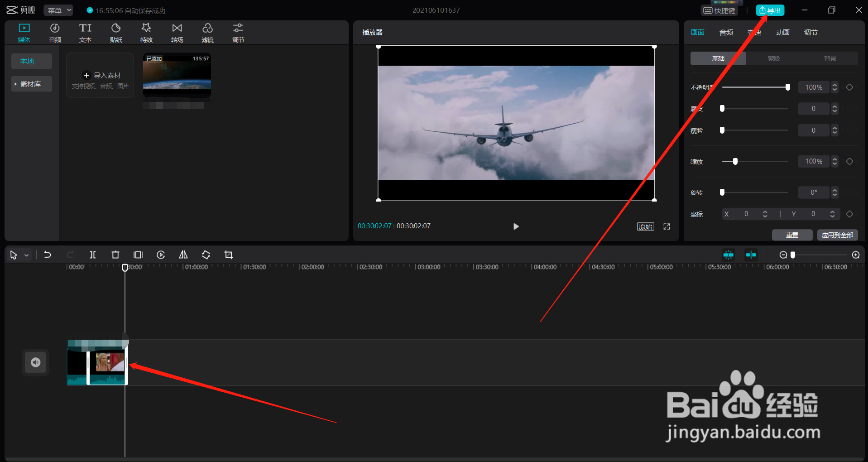Toggle fullscreen preview in player

tap(667, 226)
